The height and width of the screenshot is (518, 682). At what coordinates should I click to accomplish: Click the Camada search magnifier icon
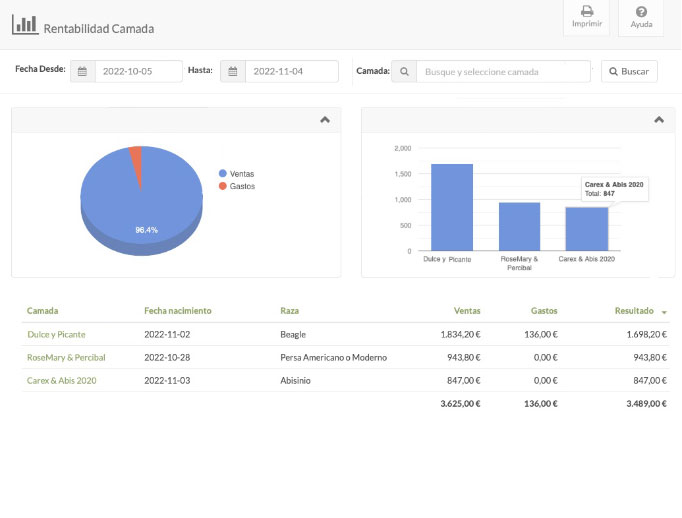click(x=404, y=72)
